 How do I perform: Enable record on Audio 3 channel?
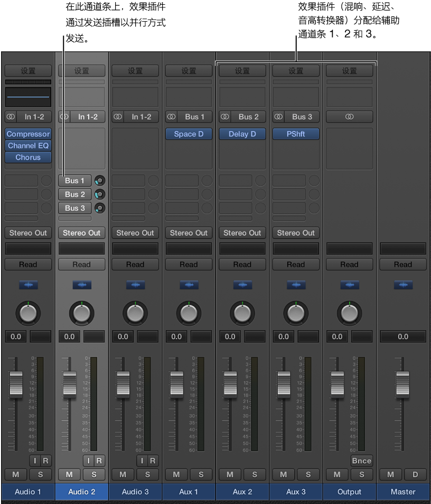click(152, 461)
